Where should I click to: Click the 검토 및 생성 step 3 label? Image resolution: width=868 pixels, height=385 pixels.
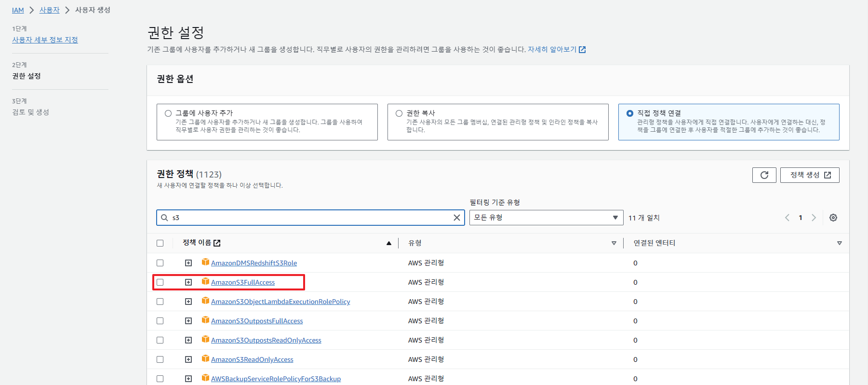pyautogui.click(x=31, y=112)
